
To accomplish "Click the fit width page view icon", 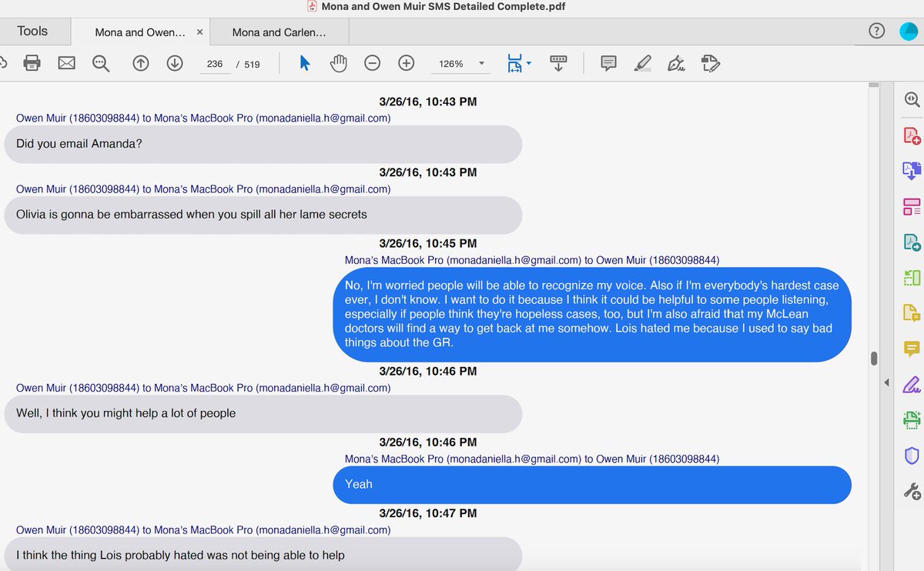I will coord(514,63).
